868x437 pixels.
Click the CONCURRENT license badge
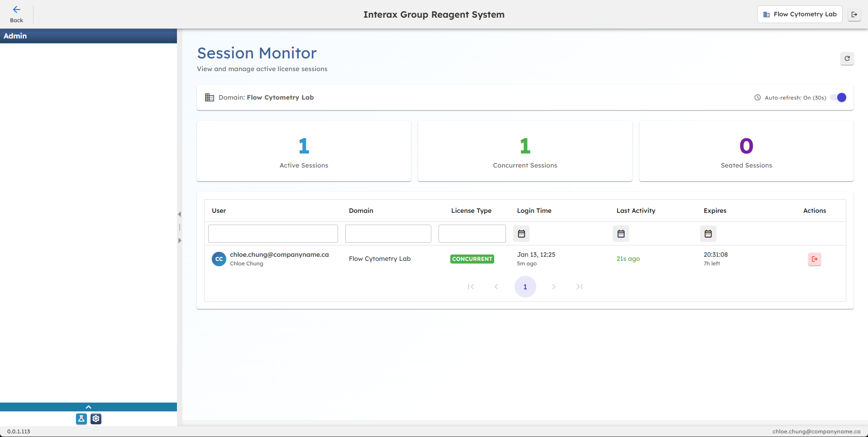[472, 259]
